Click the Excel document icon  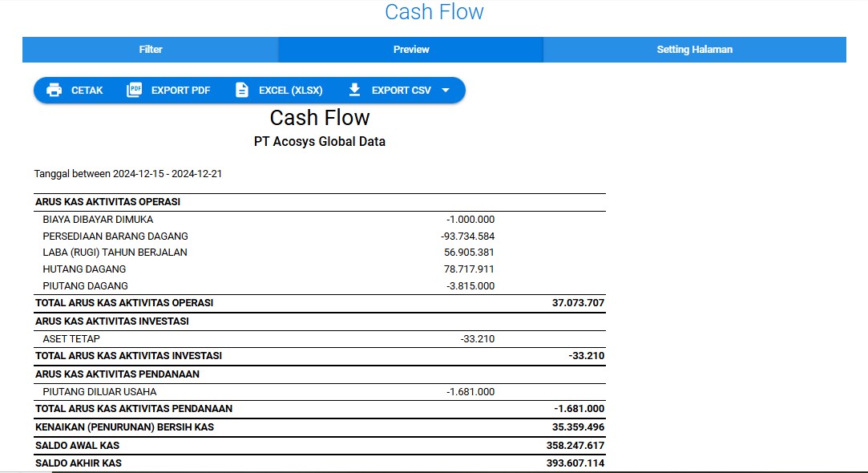242,91
